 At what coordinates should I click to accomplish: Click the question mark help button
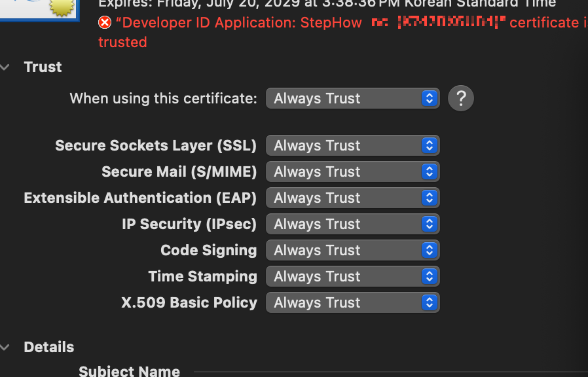461,98
